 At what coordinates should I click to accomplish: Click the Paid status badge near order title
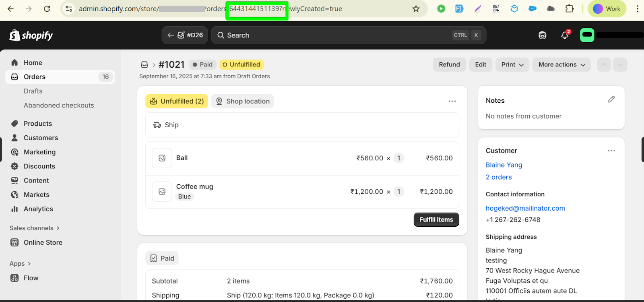click(x=202, y=64)
